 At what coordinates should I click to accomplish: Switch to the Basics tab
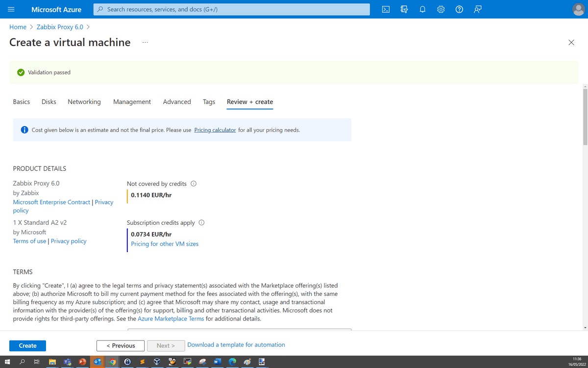(22, 102)
